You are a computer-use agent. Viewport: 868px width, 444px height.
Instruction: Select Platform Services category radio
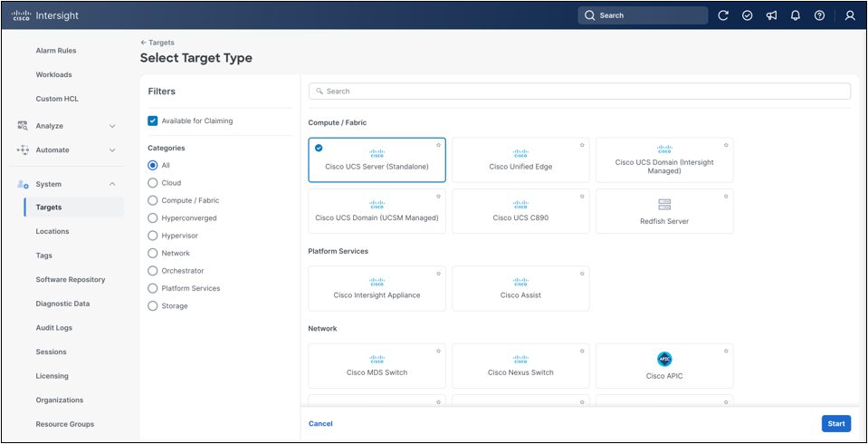point(153,288)
